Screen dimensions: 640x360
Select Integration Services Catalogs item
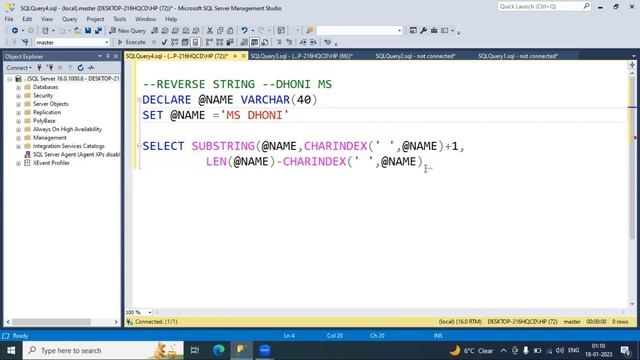[69, 146]
